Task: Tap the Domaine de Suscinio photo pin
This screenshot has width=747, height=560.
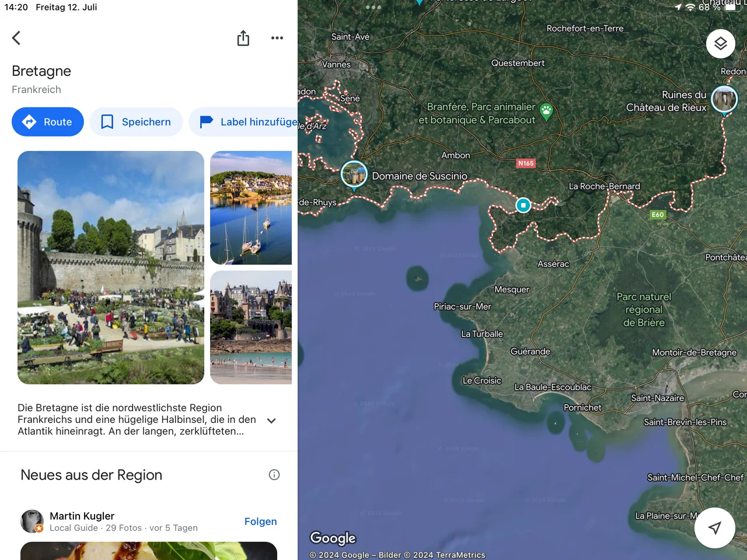Action: click(x=354, y=174)
